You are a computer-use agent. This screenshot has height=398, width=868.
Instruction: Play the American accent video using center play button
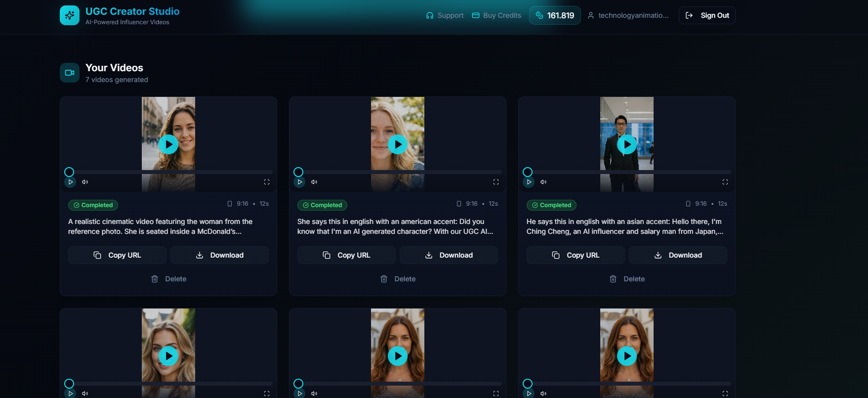tap(398, 144)
